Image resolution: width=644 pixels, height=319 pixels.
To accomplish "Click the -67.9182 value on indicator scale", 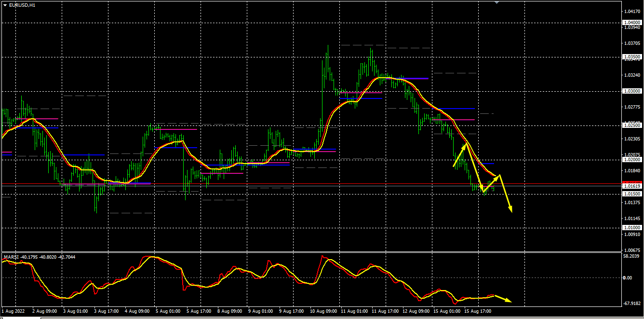I will (x=631, y=304).
